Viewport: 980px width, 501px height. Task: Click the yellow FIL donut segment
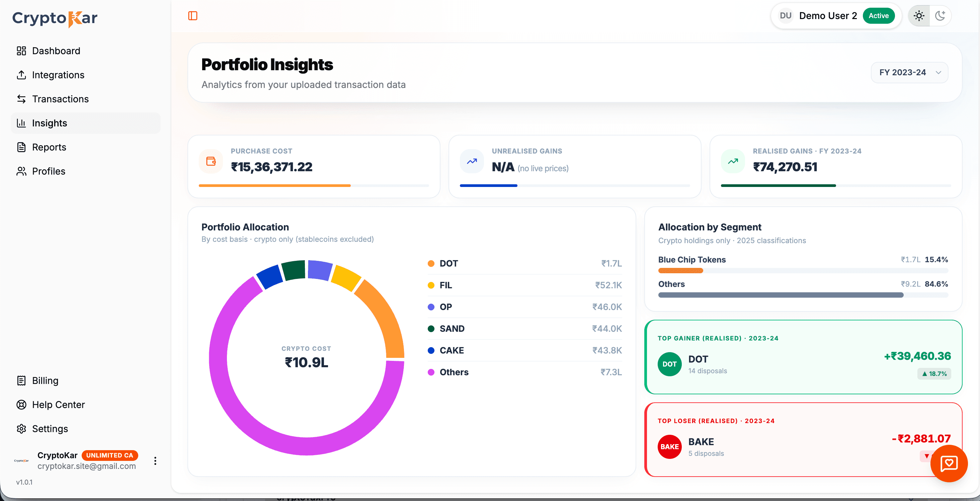coord(345,278)
